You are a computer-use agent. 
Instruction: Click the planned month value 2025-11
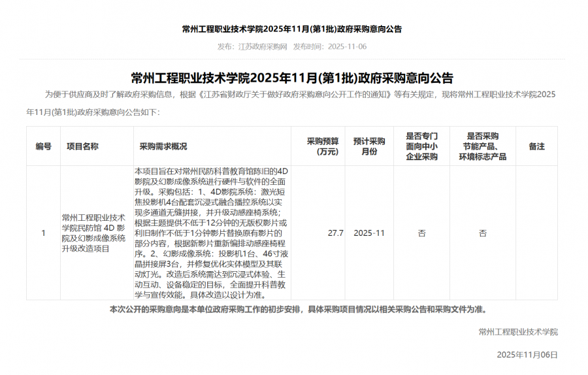pyautogui.click(x=369, y=233)
